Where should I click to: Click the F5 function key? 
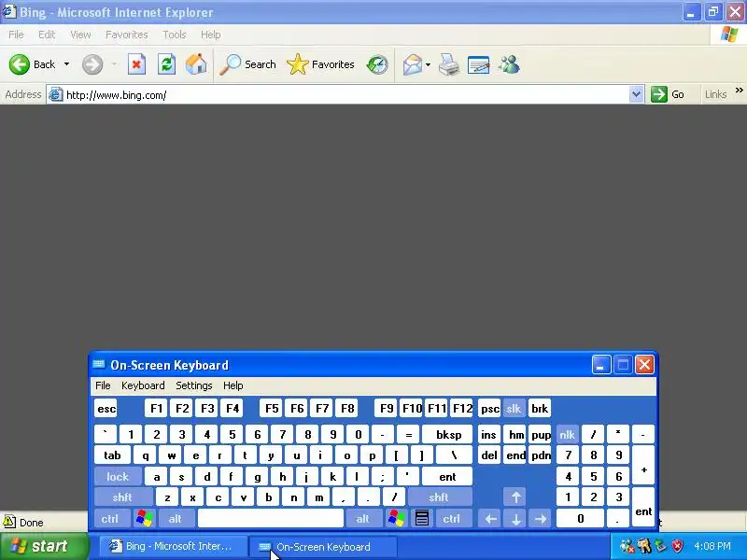point(272,408)
